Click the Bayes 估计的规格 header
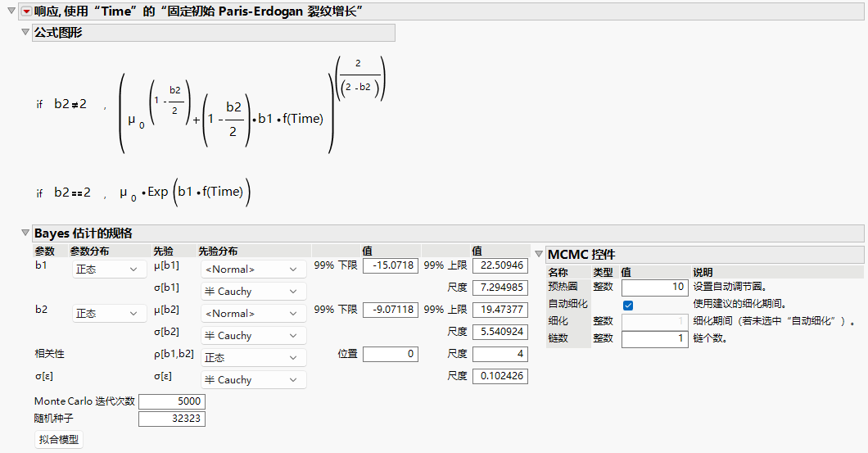This screenshot has height=453, width=868. [x=448, y=233]
